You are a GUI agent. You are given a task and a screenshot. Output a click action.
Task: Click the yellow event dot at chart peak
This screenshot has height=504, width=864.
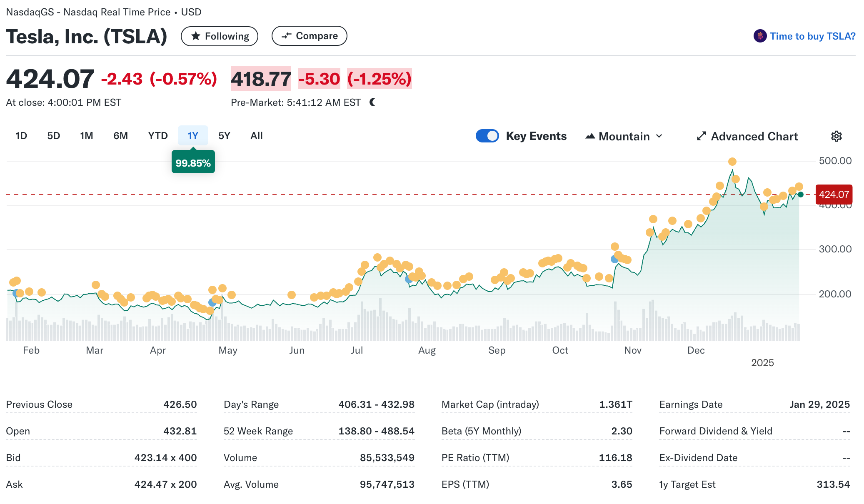732,162
